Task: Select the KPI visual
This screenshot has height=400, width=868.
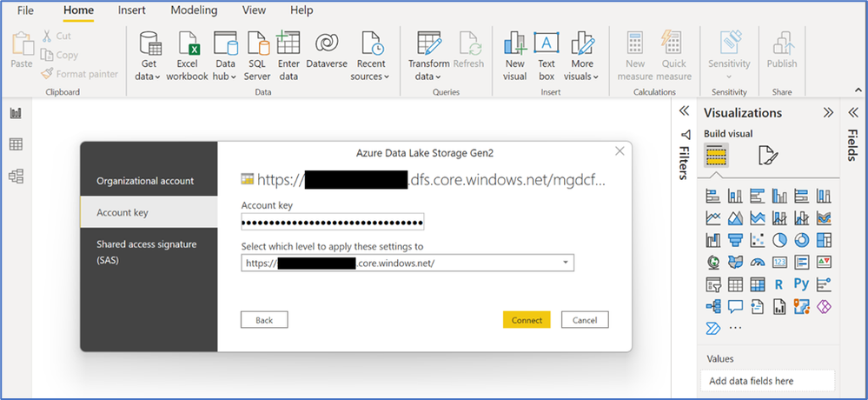Action: click(x=824, y=262)
